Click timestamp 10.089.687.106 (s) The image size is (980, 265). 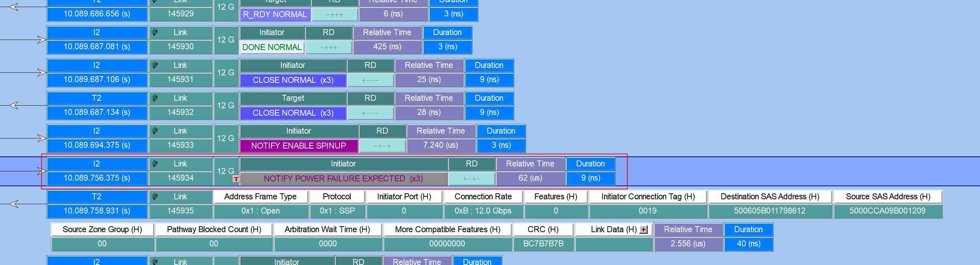pyautogui.click(x=97, y=80)
